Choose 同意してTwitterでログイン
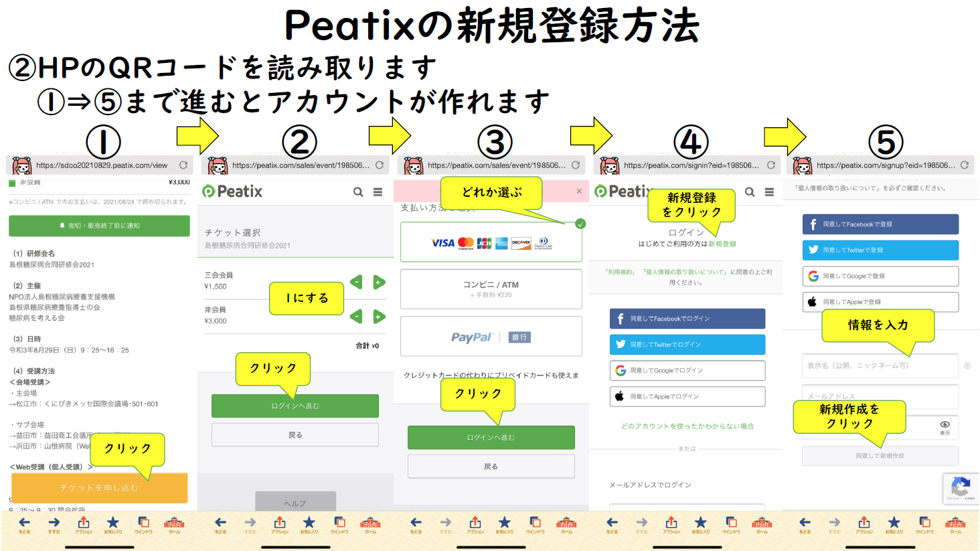The width and height of the screenshot is (980, 551). (687, 345)
